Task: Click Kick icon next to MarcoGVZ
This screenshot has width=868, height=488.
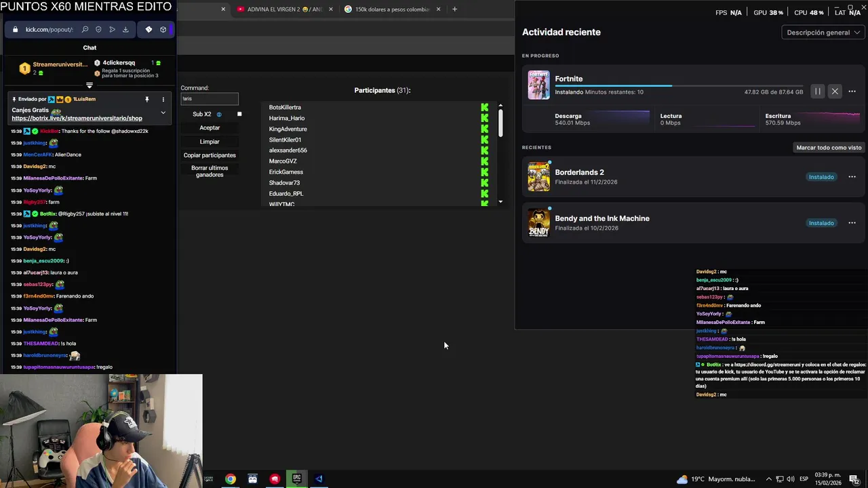Action: [x=484, y=161]
